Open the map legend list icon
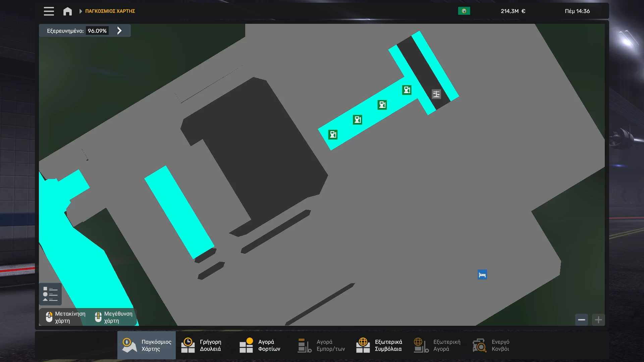 coord(50,294)
